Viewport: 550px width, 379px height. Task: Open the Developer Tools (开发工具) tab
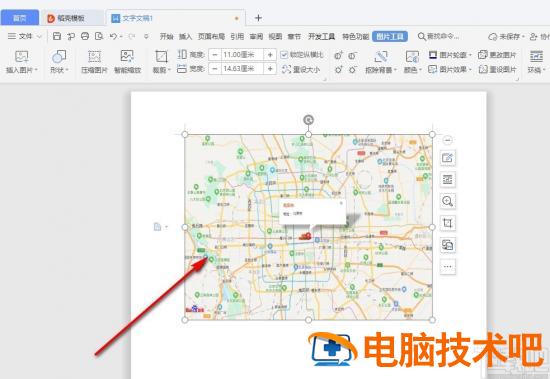tap(321, 36)
